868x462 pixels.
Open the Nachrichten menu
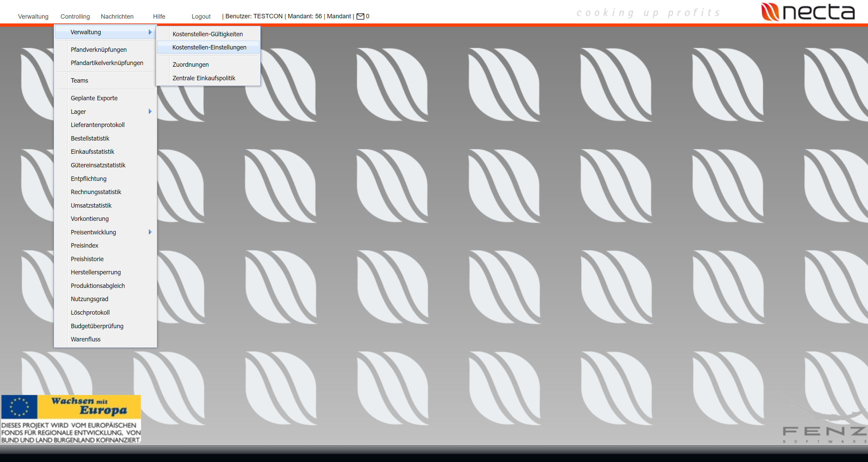(x=117, y=16)
